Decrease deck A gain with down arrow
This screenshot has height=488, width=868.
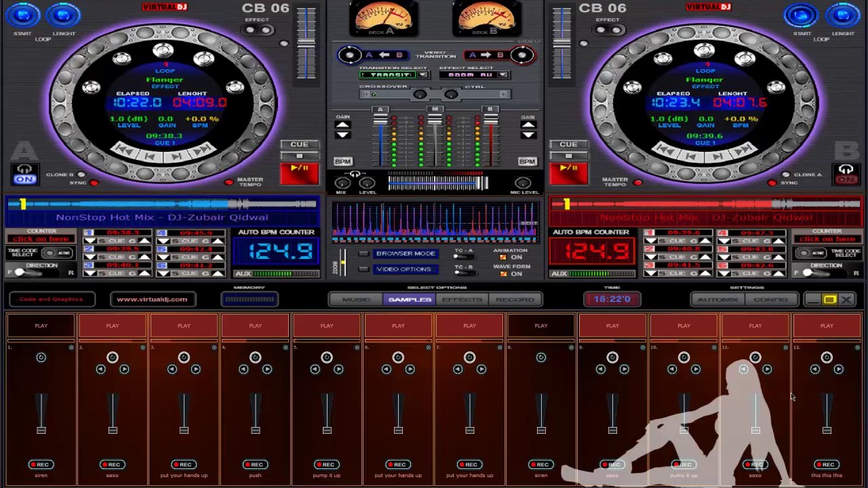tap(342, 135)
